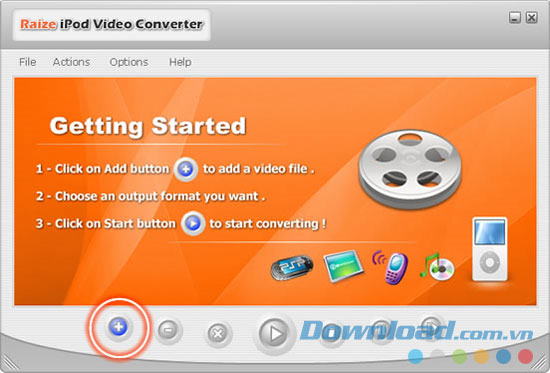The image size is (550, 373).
Task: Start converting with the large play button
Action: click(275, 334)
